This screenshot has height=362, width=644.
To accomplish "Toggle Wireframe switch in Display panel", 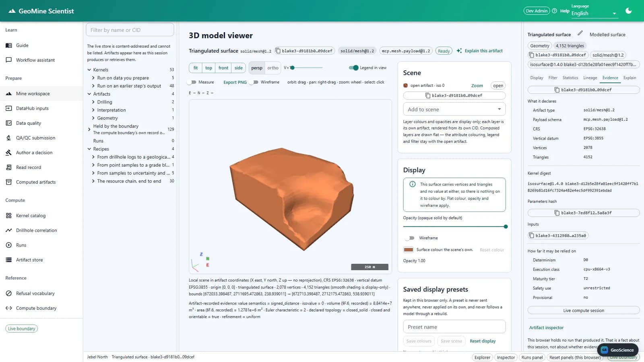I will pos(410,238).
